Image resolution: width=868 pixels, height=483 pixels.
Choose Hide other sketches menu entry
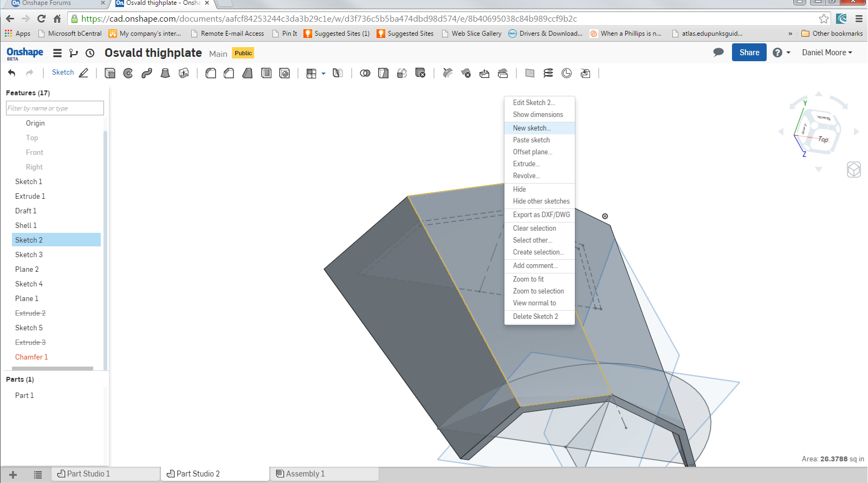[540, 201]
